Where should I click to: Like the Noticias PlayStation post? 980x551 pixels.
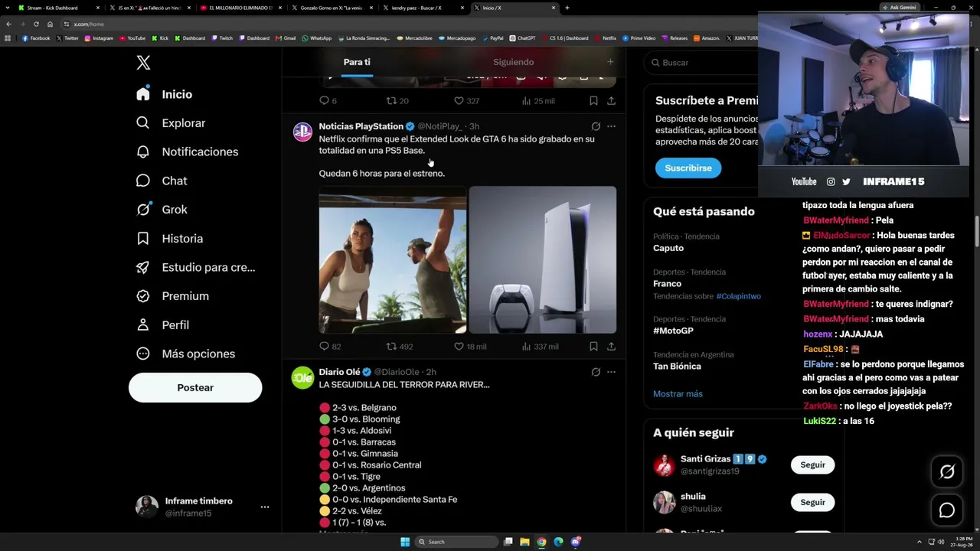pos(459,347)
